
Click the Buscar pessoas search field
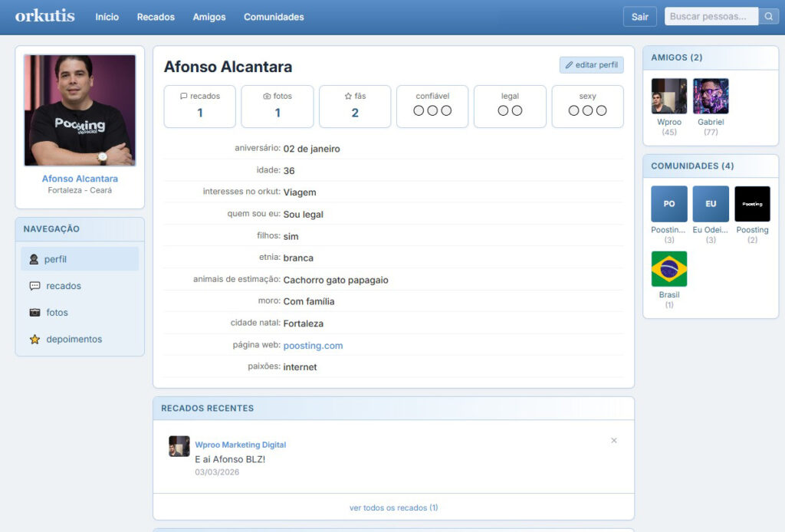[711, 17]
